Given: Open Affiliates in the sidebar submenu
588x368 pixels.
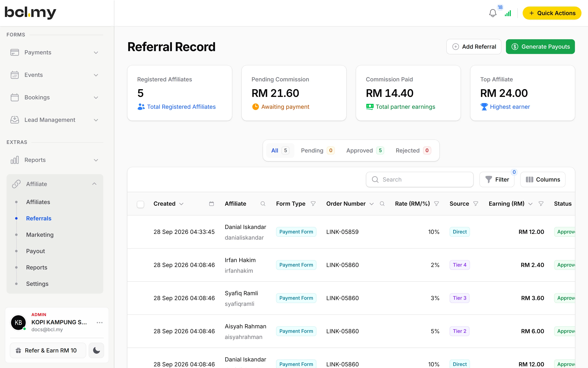Looking at the screenshot, I should pos(38,202).
